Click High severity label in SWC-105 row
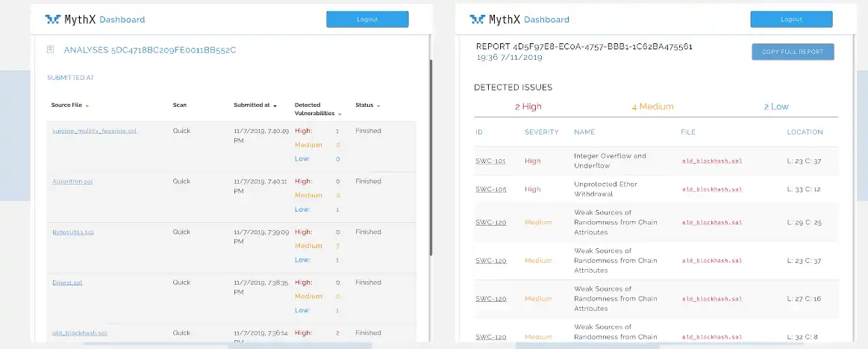Viewport: 868px width, 349px height. coord(533,189)
